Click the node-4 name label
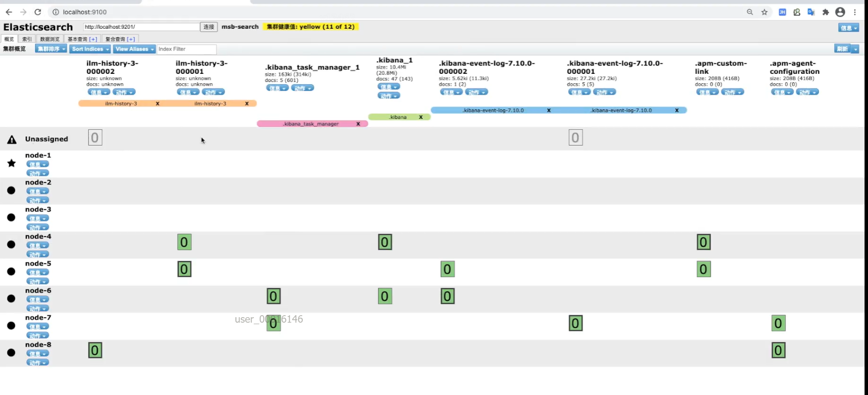 coord(38,236)
